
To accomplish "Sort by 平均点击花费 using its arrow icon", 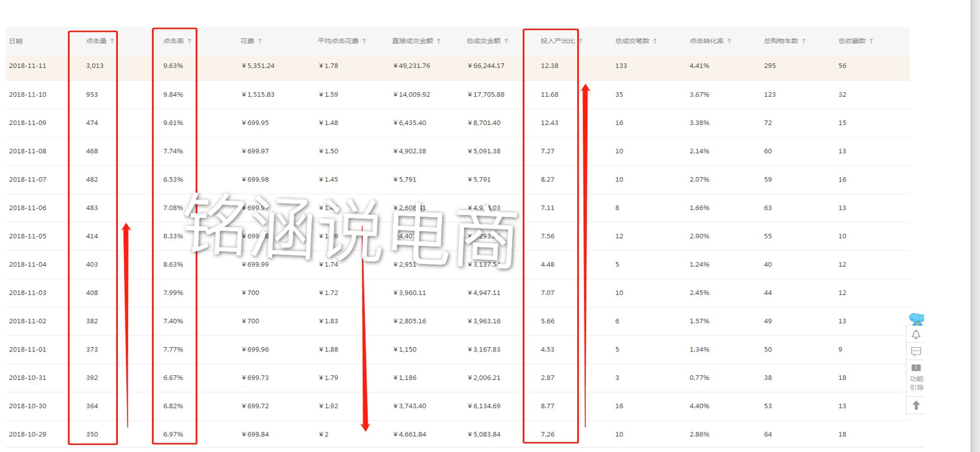I will (x=364, y=41).
